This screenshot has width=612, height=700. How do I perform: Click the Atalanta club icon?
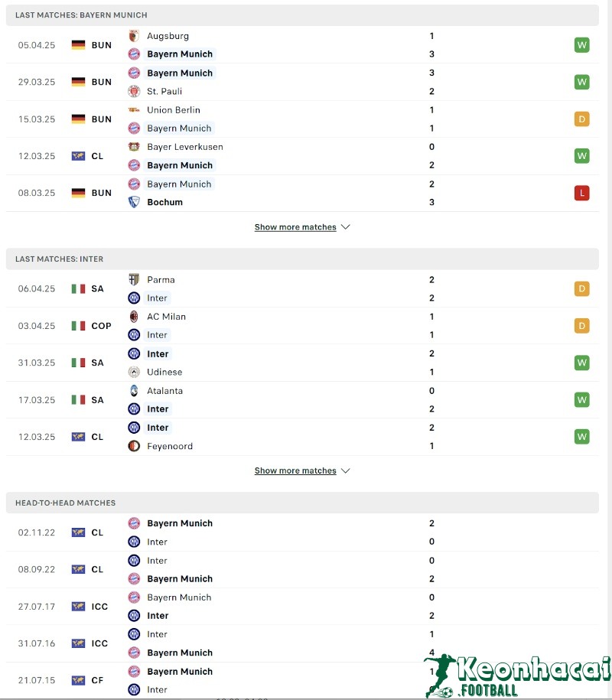[134, 391]
